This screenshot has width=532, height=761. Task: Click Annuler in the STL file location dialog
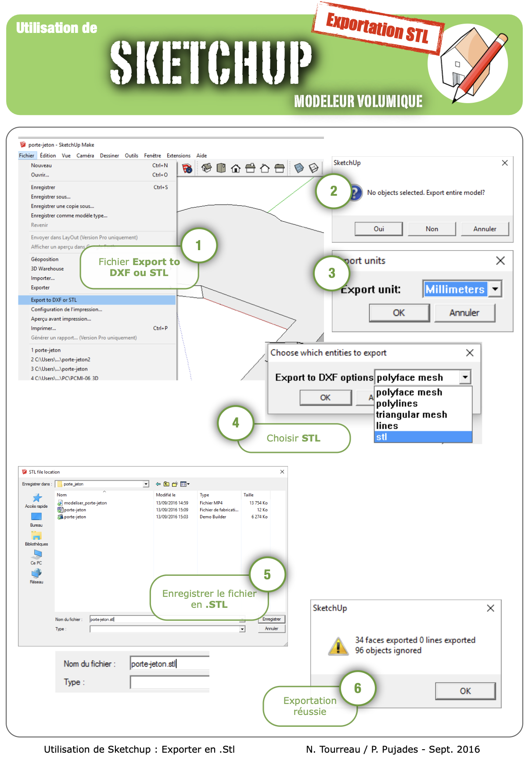point(272,628)
